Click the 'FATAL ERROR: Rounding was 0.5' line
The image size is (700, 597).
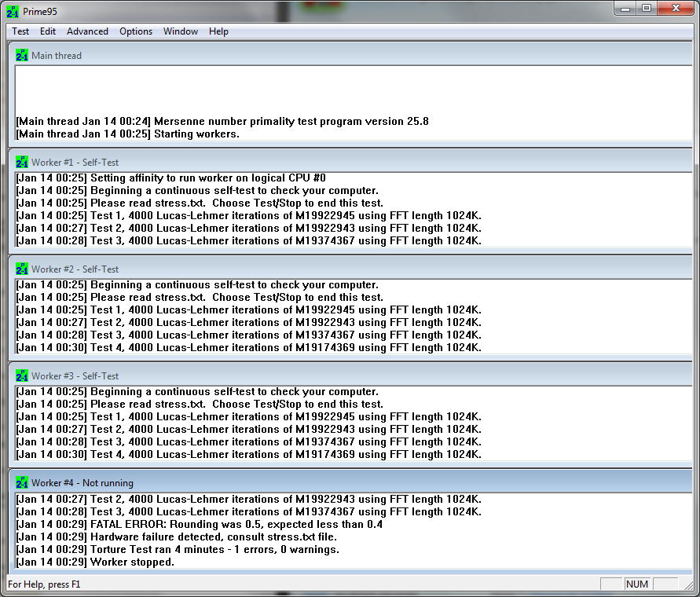click(x=200, y=524)
